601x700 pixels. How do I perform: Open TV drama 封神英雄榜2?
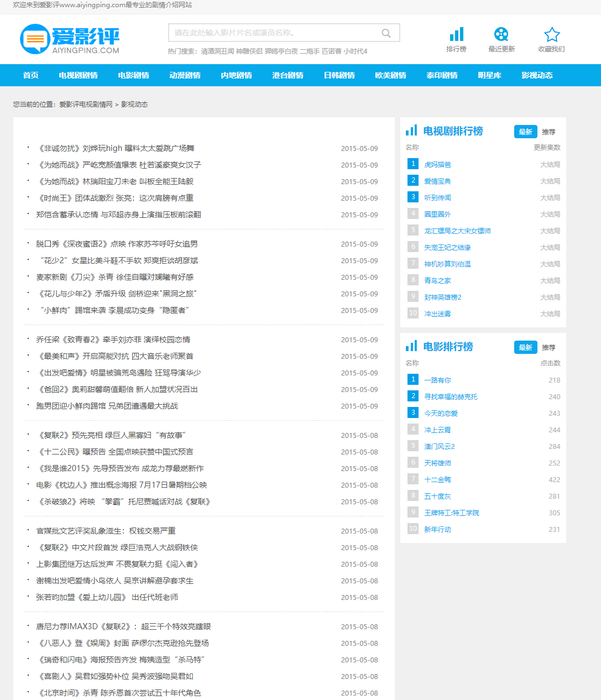coord(442,297)
